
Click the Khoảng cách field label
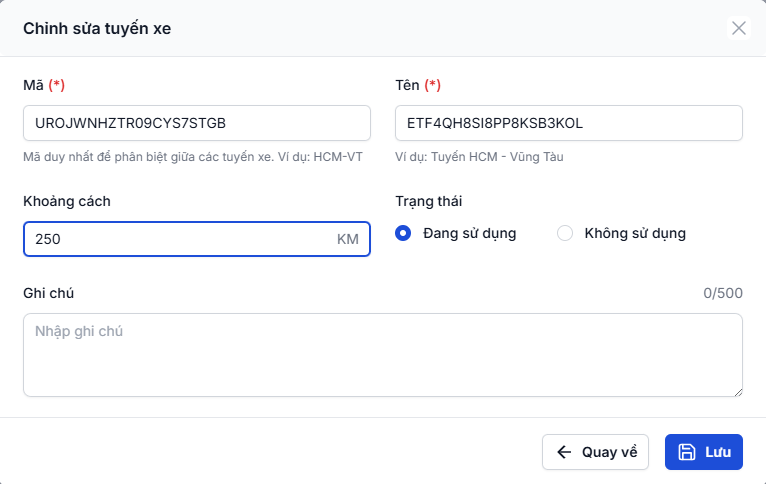67,201
